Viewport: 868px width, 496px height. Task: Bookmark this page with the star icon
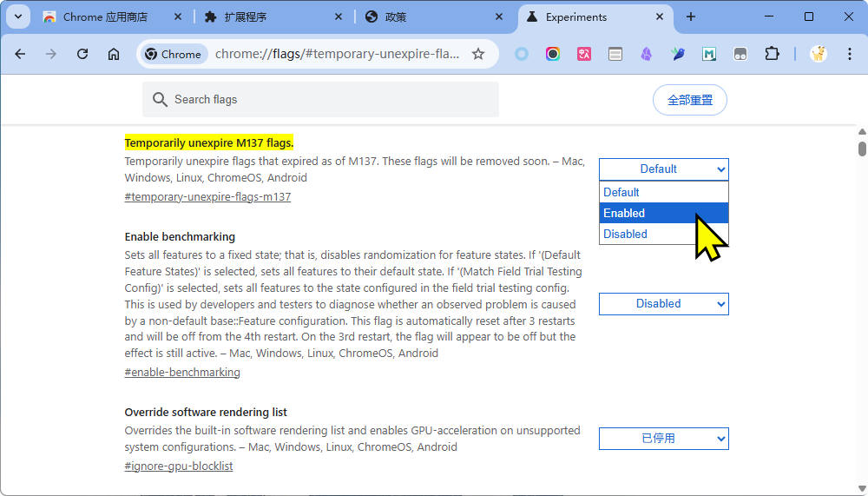(477, 54)
